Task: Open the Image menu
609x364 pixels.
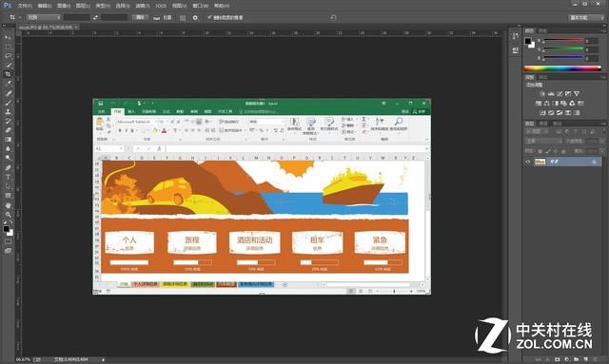Action: click(64, 6)
